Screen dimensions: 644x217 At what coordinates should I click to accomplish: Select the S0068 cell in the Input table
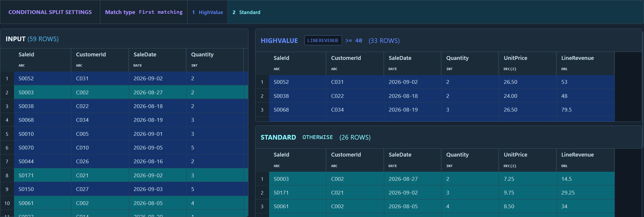43,120
